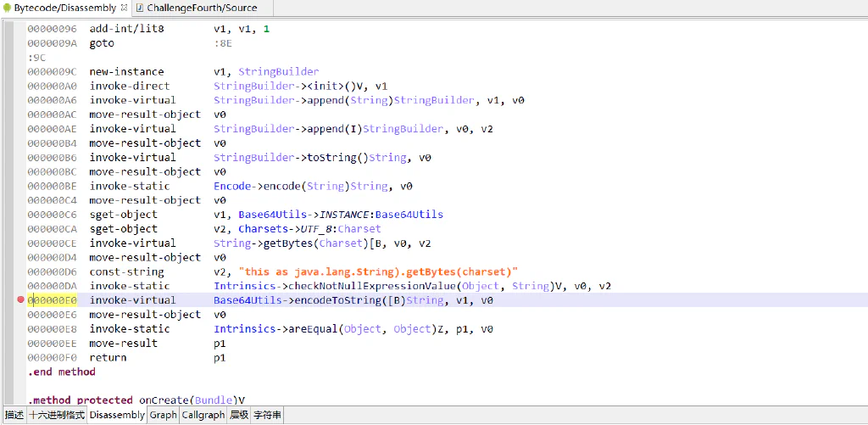Click the highlighted address 000000E0
The width and height of the screenshot is (868, 425).
coord(52,300)
